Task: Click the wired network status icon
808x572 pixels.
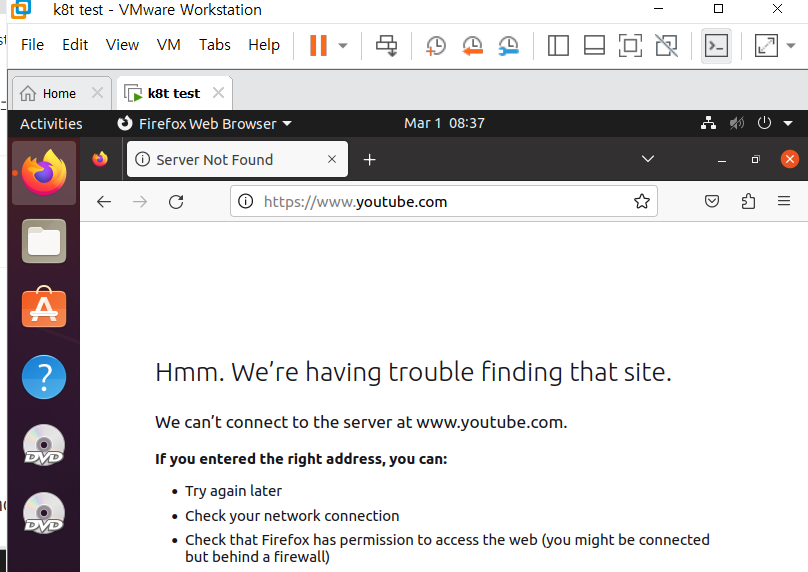Action: coord(709,123)
